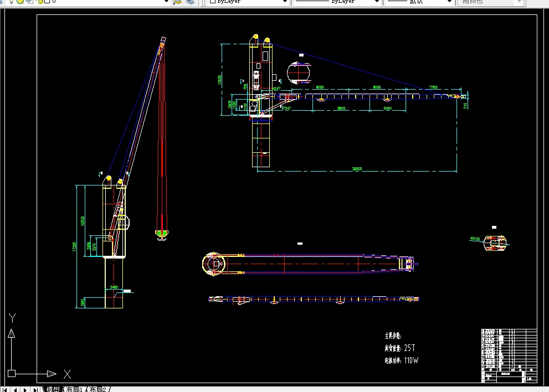Viewport: 549px width, 392px height.
Task: Open the 布局1 layout tab
Action: pyautogui.click(x=74, y=389)
